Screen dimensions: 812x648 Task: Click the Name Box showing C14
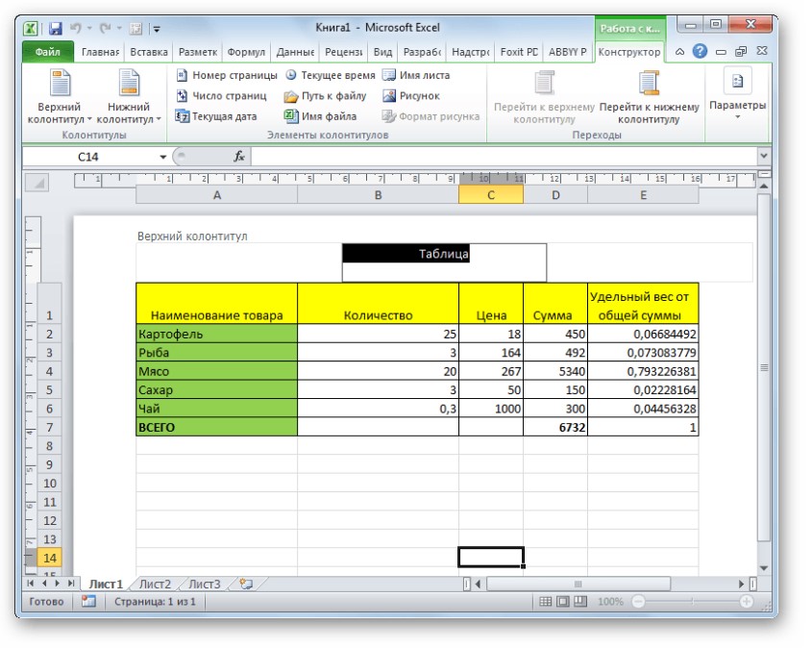click(x=86, y=156)
